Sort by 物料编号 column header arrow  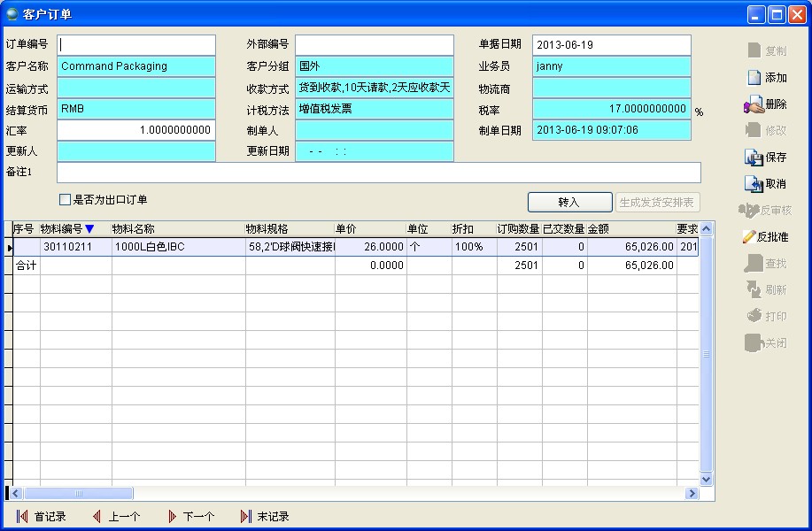pos(89,229)
